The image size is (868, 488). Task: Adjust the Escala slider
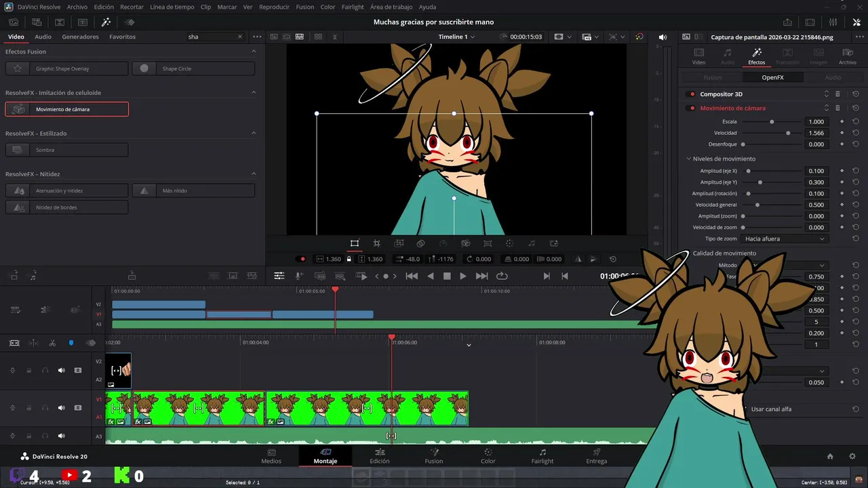coord(772,122)
